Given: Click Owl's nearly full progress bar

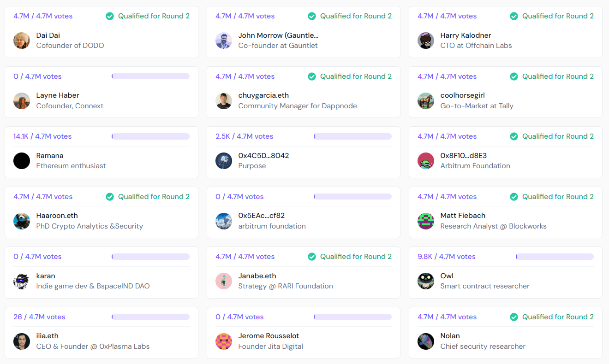Looking at the screenshot, I should coord(554,257).
